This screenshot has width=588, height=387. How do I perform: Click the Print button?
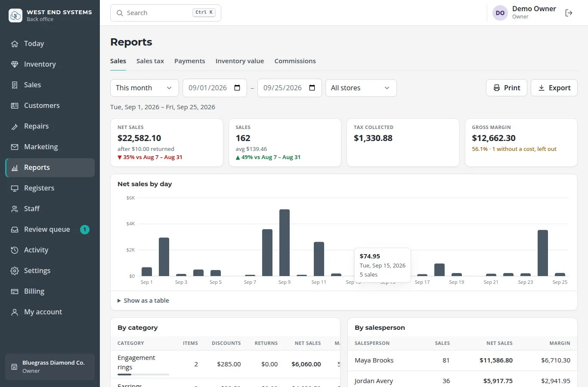pos(507,88)
